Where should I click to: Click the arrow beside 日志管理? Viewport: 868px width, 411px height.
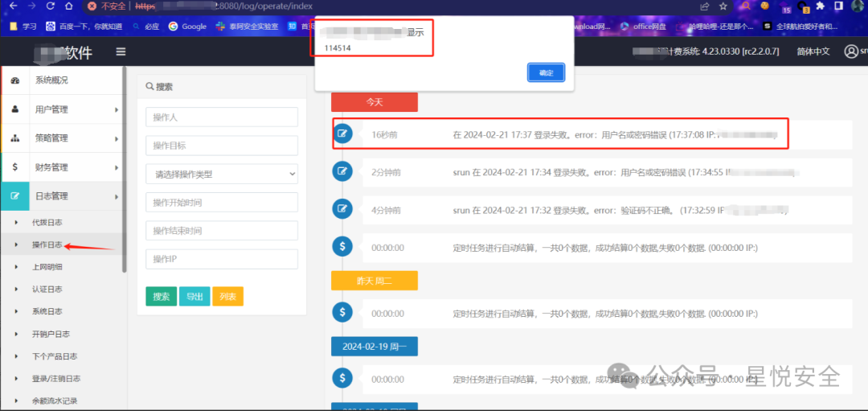[x=117, y=196]
